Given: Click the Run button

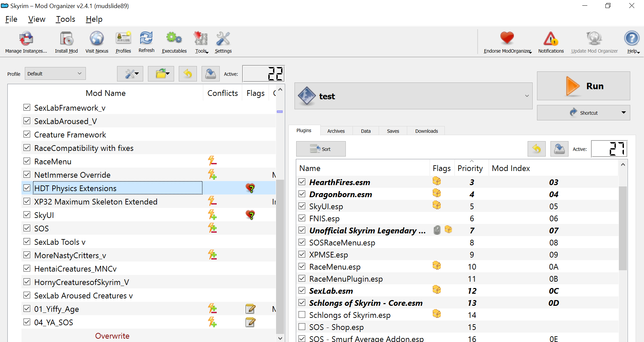Looking at the screenshot, I should click(584, 86).
